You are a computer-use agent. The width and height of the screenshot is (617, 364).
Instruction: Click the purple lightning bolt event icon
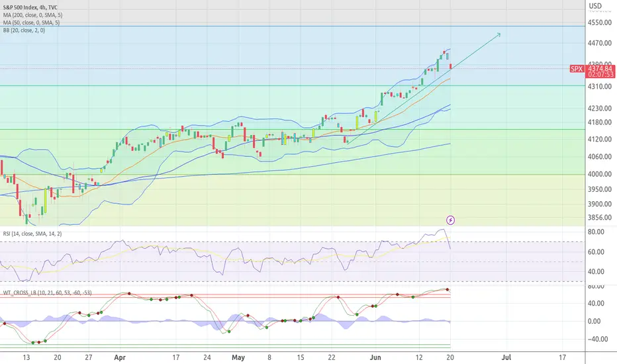click(x=451, y=220)
